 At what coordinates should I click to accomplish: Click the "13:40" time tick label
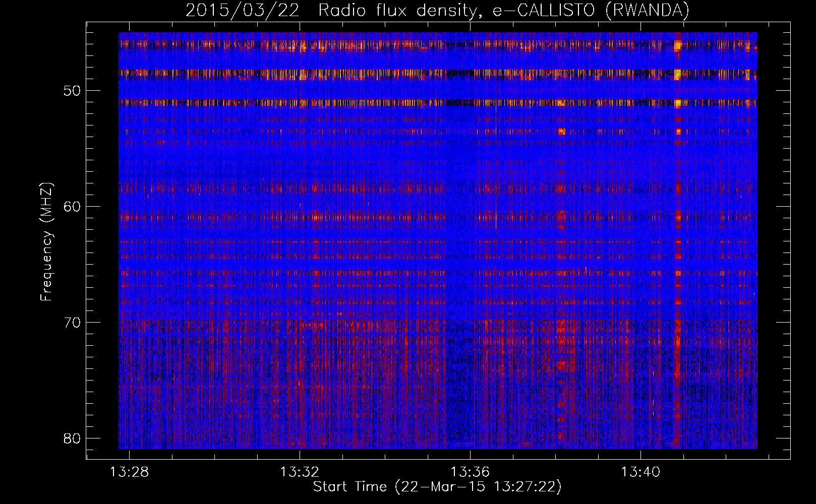coord(640,472)
